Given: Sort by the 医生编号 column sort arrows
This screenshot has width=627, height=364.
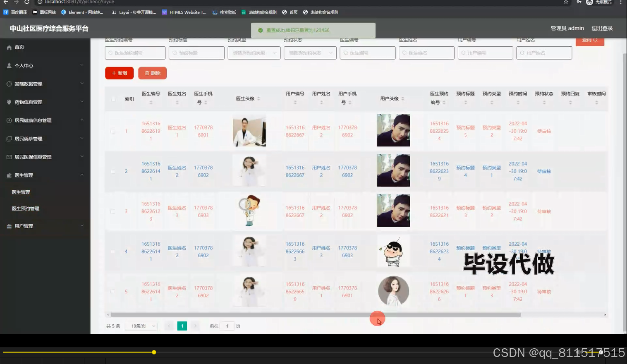Looking at the screenshot, I should click(151, 102).
